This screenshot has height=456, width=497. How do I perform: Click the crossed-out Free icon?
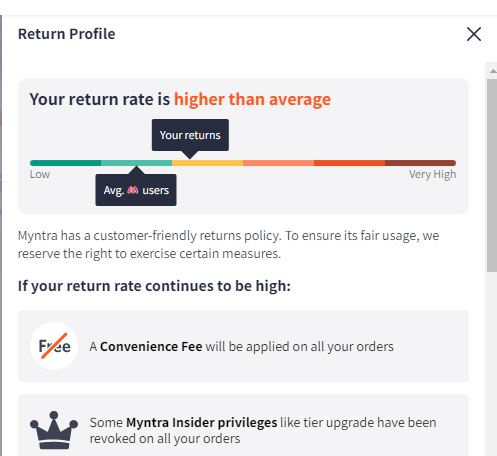[54, 346]
